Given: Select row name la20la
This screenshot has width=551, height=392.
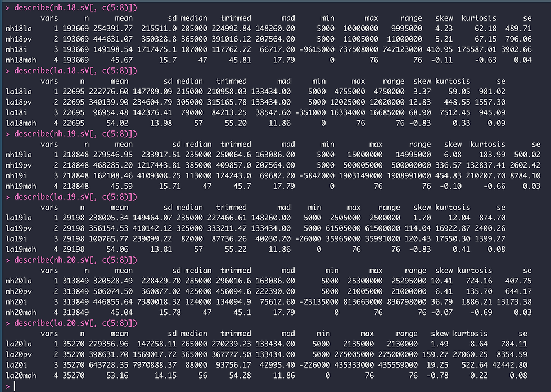Looking at the screenshot, I should pyautogui.click(x=19, y=344).
